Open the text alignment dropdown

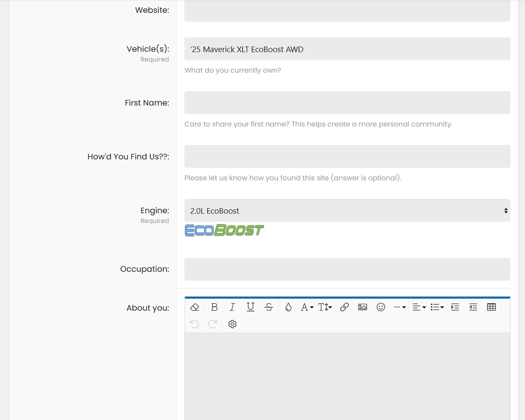click(x=419, y=307)
